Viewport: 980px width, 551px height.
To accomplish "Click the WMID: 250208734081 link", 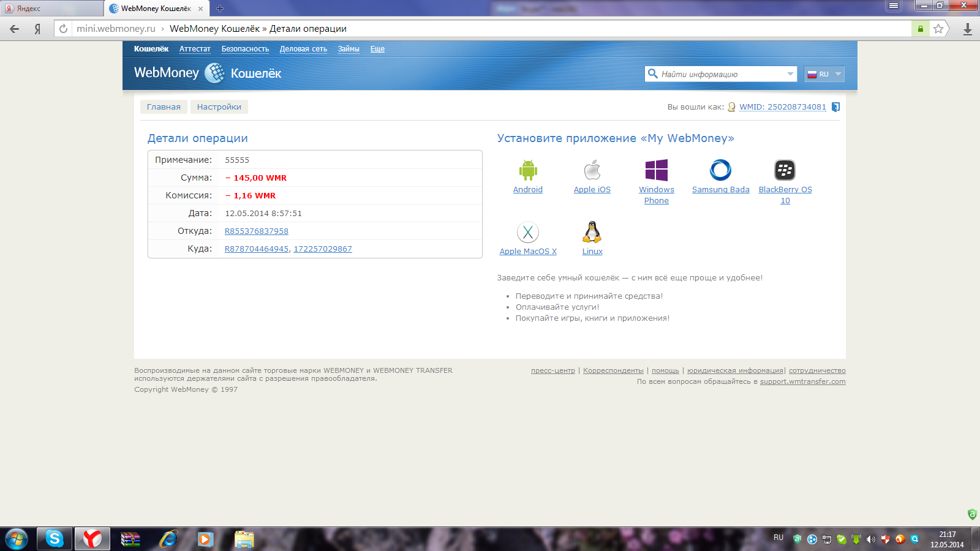I will click(783, 107).
